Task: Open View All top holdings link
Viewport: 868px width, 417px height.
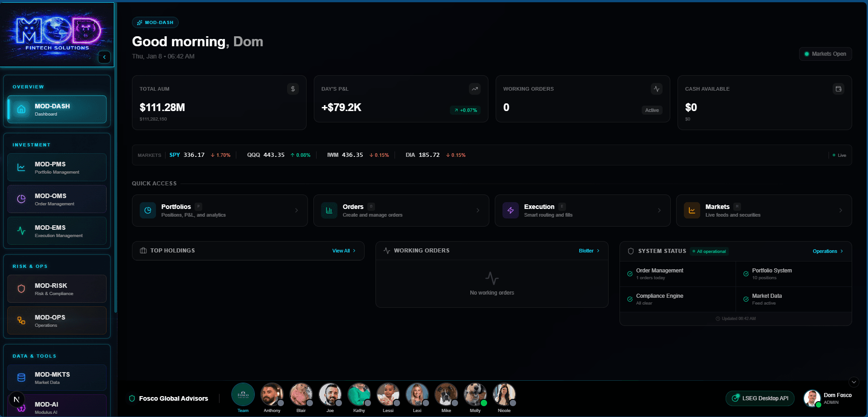Action: tap(344, 251)
